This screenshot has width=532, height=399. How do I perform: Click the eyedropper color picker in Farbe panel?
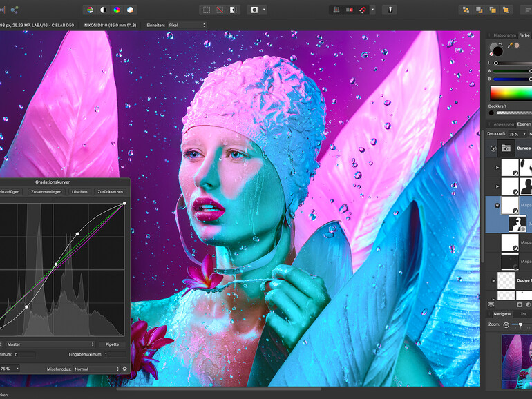[x=509, y=45]
